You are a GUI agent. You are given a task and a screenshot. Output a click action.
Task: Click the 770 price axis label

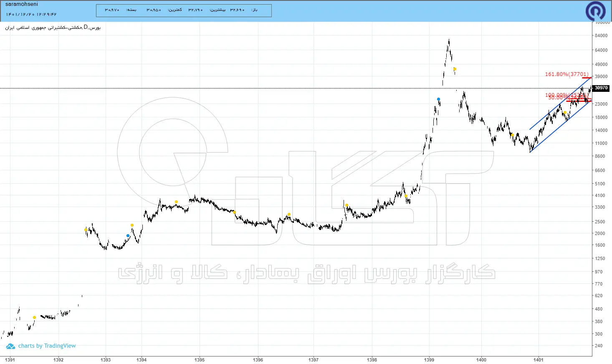[599, 284]
